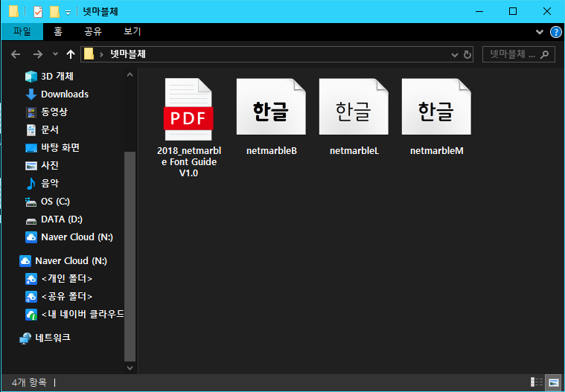The width and height of the screenshot is (565, 392).
Task: Go forward with the right arrow
Action: click(x=37, y=54)
